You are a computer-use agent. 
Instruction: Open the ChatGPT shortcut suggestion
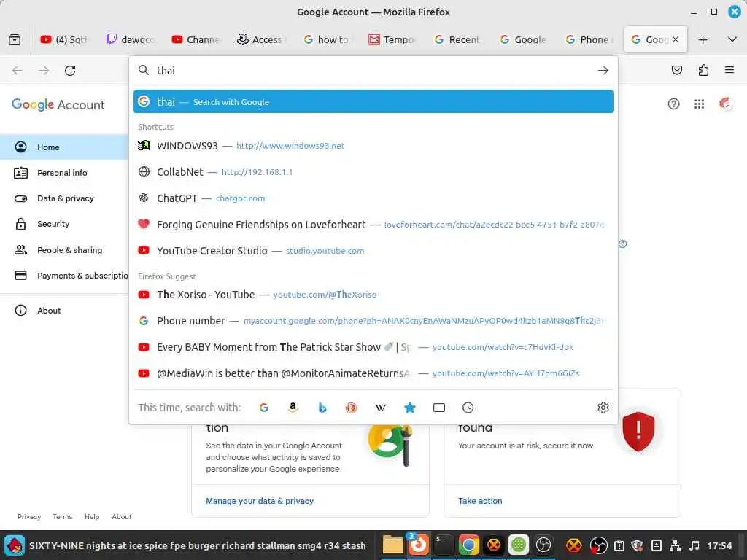click(x=373, y=198)
